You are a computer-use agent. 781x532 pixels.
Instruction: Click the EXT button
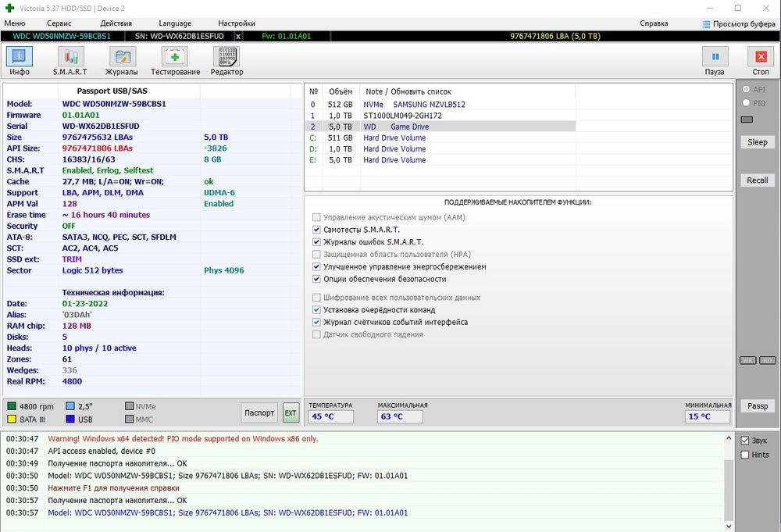[291, 412]
